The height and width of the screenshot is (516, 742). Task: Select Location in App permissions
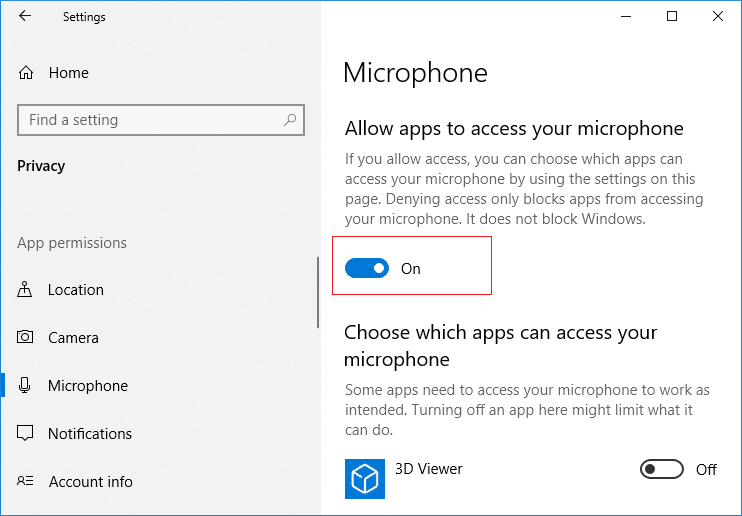76,289
